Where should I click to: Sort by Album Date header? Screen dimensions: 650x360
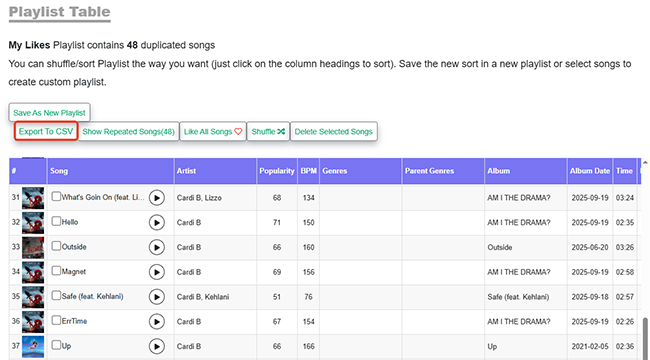pos(590,171)
